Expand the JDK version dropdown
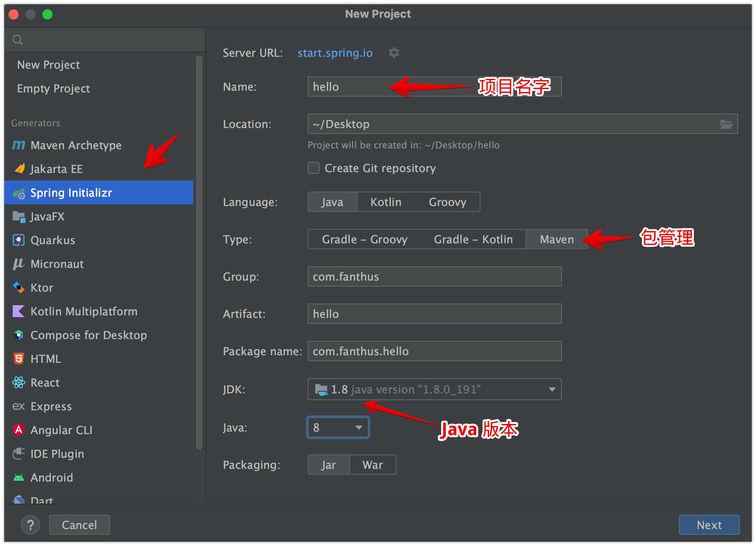 pos(552,390)
